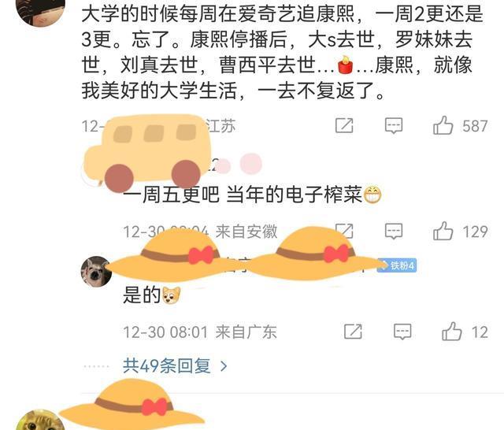
Task: Open the cat avatar at bottom
Action: point(40,420)
